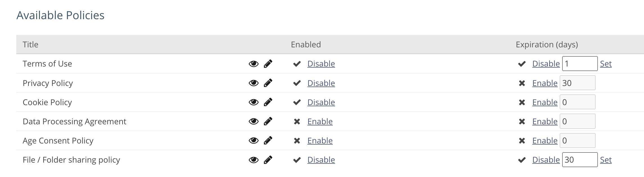Disable the Terms of Use policy
Screen dimensions: 644x177
[x=321, y=64]
